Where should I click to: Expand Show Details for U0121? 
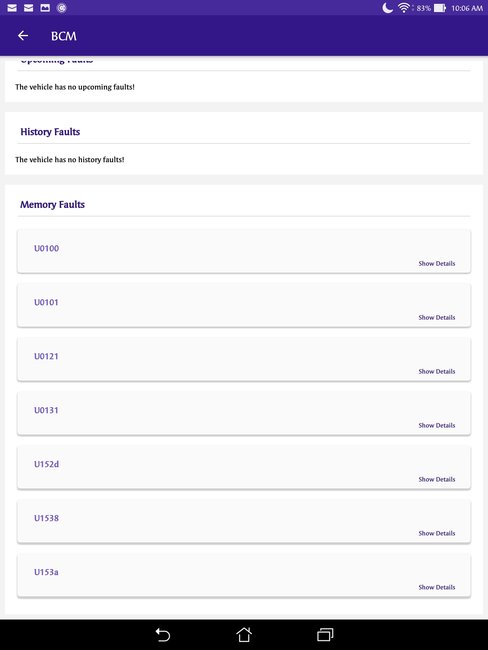click(437, 371)
